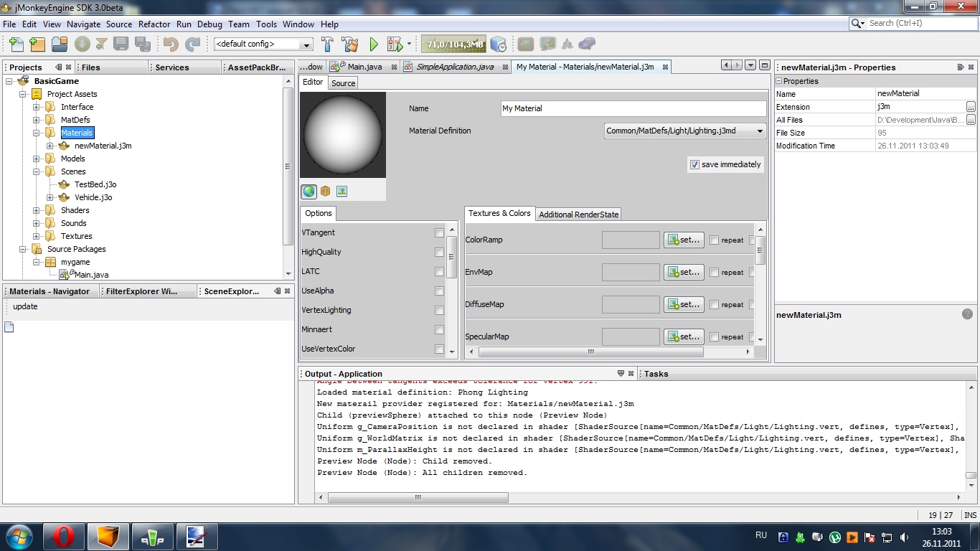Uncheck the save immediately checkbox

pyautogui.click(x=694, y=164)
